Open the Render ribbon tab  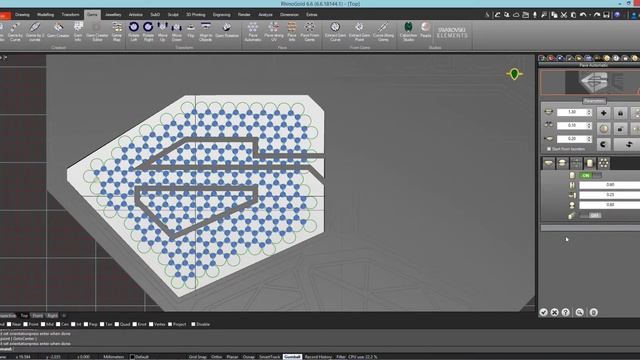pyautogui.click(x=244, y=15)
